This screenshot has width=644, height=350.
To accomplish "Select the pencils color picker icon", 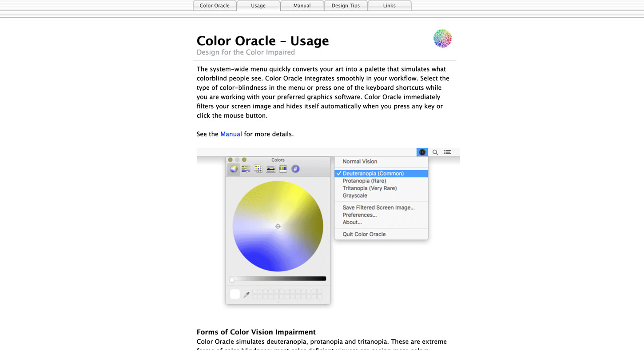I will pos(283,169).
